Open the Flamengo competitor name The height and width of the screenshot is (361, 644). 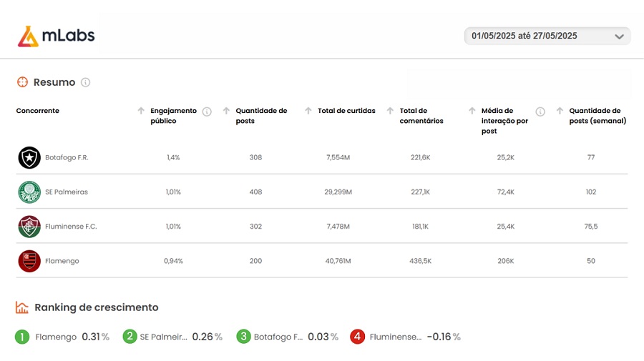click(62, 261)
